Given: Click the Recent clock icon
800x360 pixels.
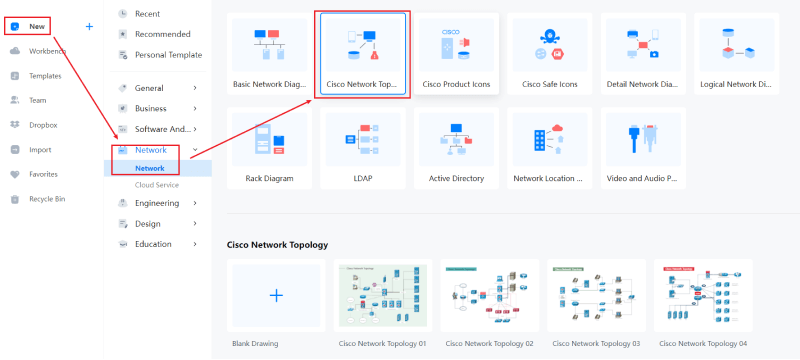Looking at the screenshot, I should click(122, 14).
